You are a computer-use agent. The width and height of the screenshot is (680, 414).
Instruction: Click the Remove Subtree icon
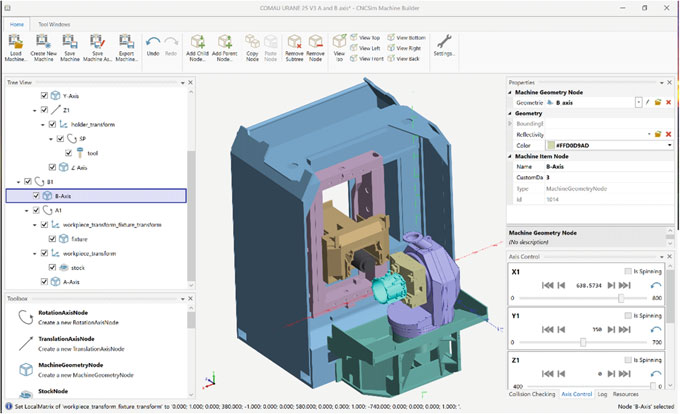tap(294, 42)
